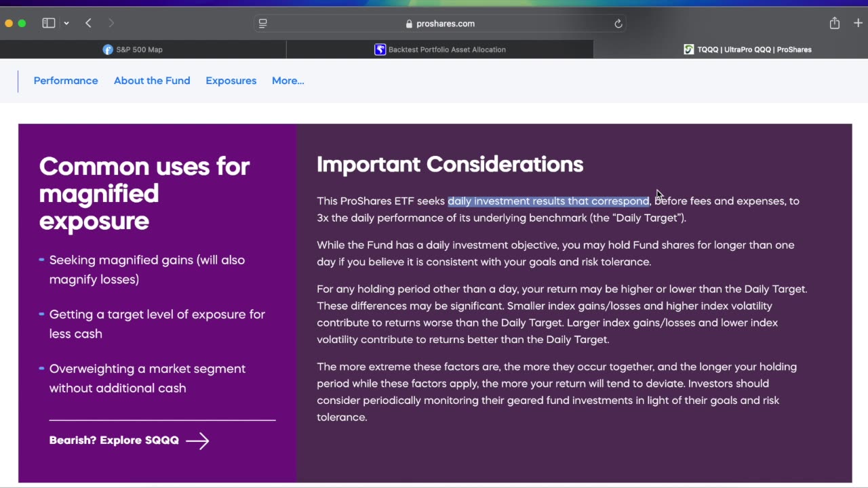Go forward using the forward arrow
The height and width of the screenshot is (488, 868).
111,23
